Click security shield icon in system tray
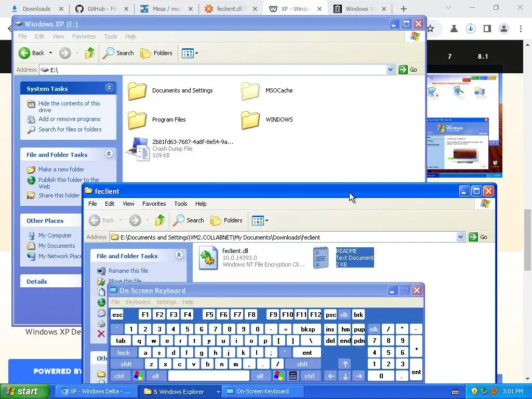 (474, 391)
